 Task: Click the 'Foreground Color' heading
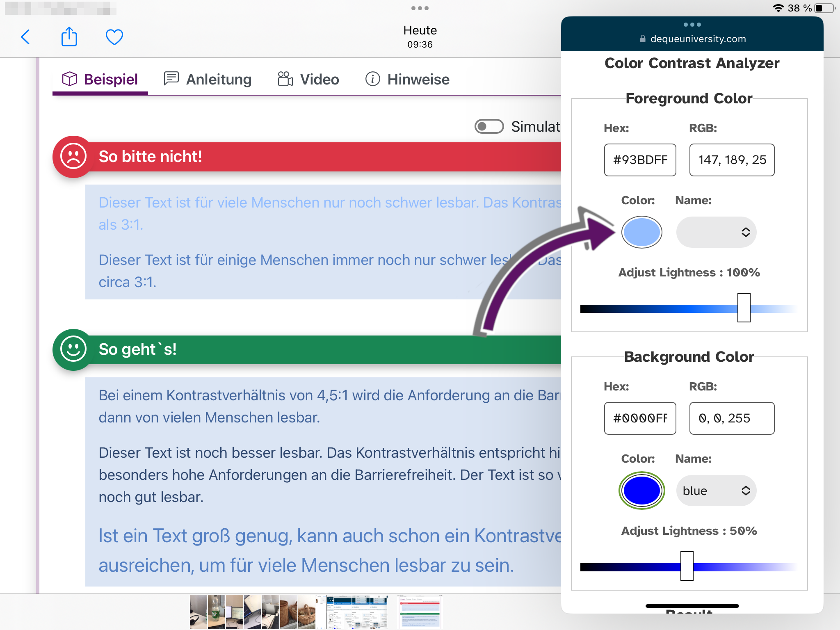point(689,98)
